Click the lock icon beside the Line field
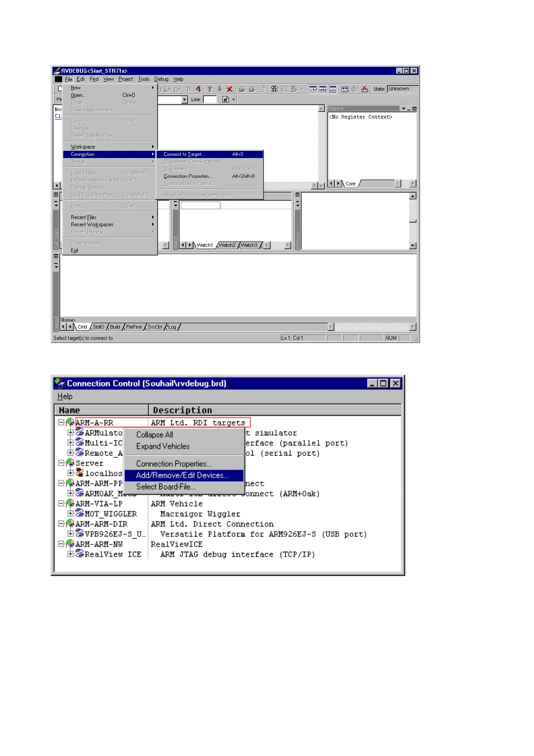 (x=226, y=99)
